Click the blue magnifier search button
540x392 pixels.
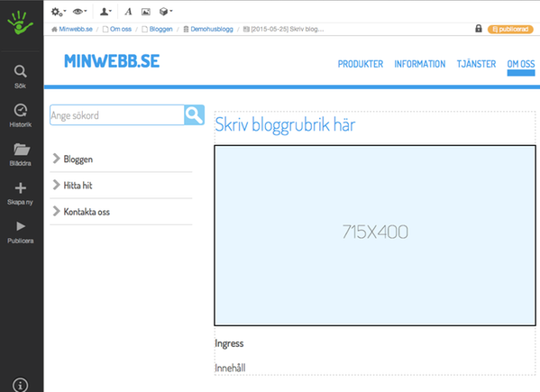point(194,115)
